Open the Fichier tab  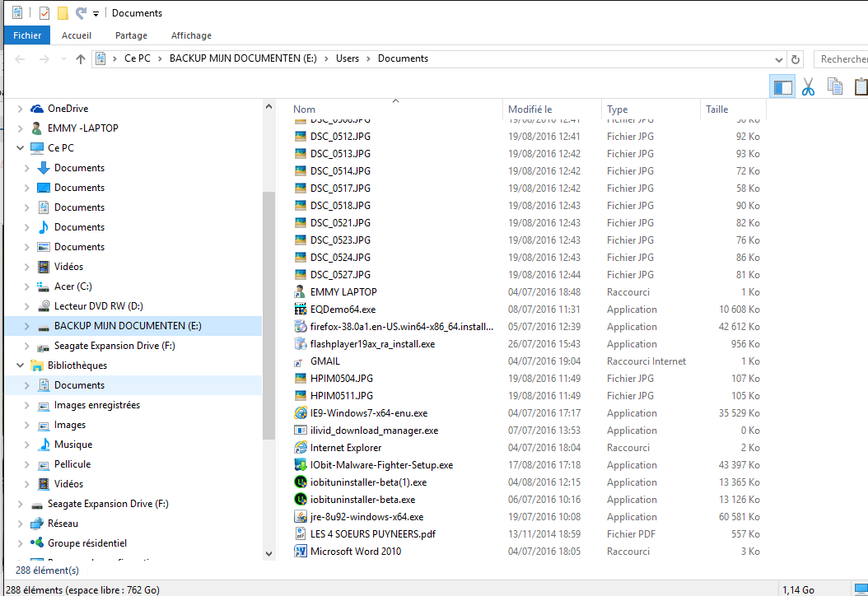pyautogui.click(x=27, y=35)
